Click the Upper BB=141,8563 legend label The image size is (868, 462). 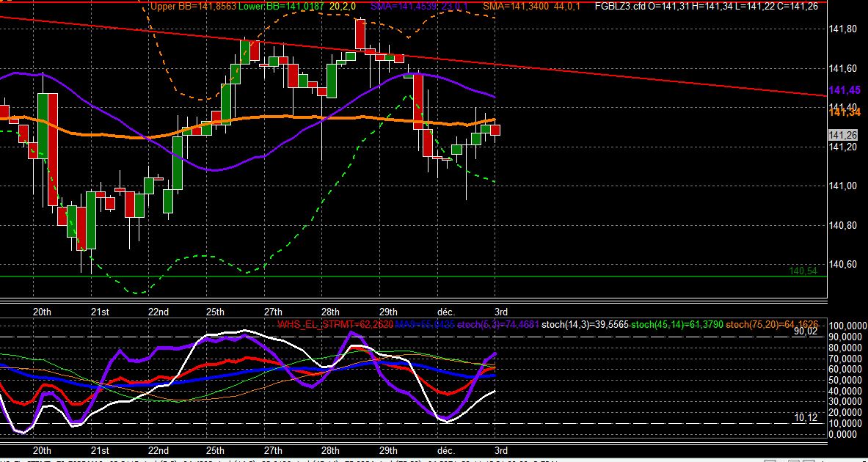pos(193,7)
